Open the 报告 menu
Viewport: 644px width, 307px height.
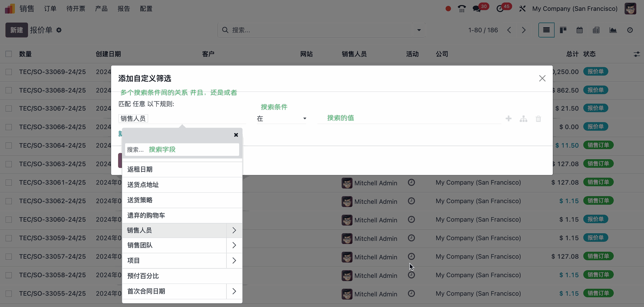(x=123, y=9)
